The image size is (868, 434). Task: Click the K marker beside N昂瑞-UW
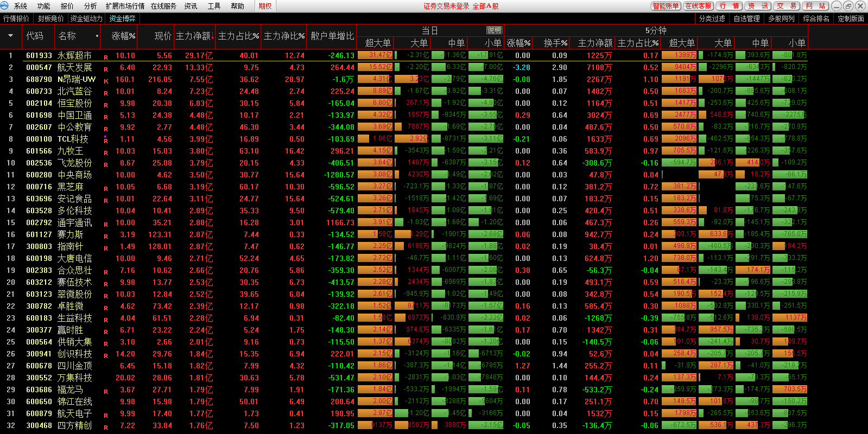click(x=106, y=81)
